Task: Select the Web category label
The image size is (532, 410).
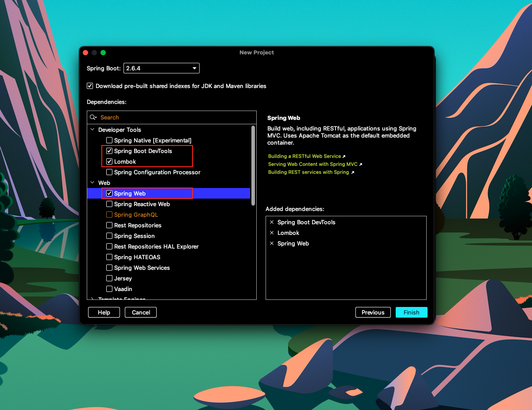Action: tap(104, 183)
